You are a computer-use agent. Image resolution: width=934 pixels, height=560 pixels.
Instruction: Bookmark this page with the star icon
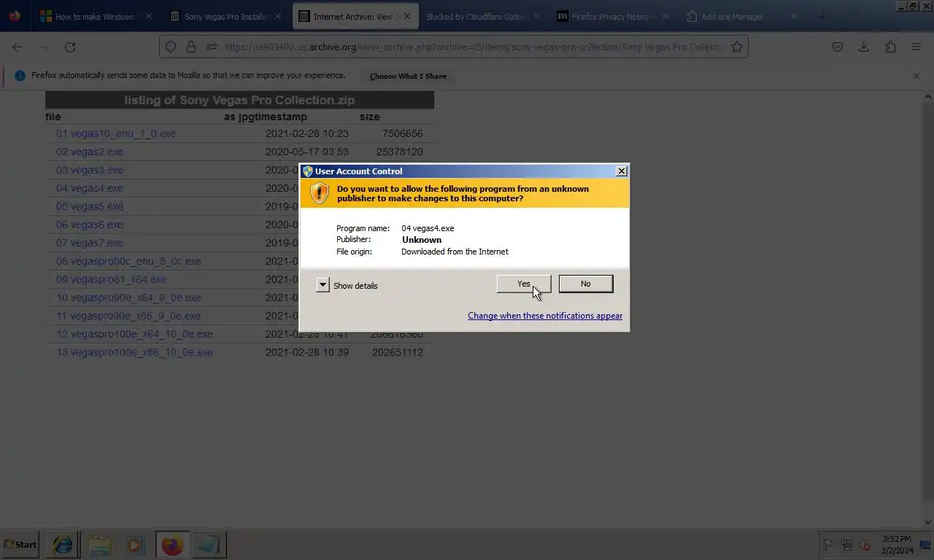tap(737, 47)
